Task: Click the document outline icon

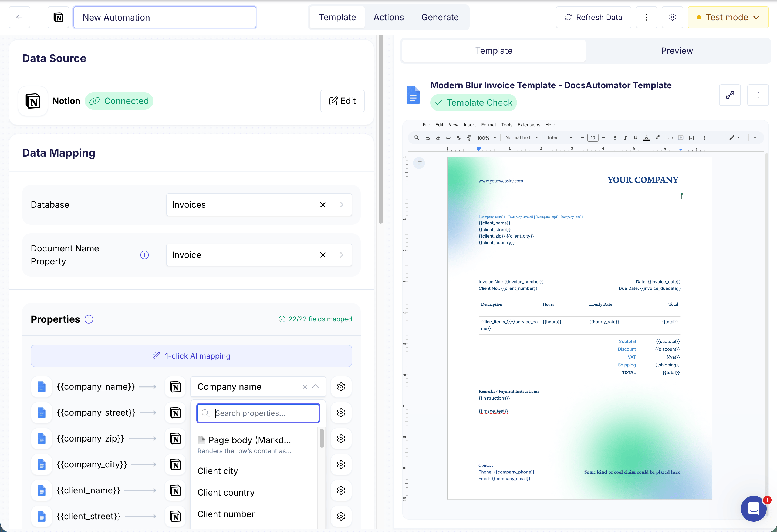Action: click(x=419, y=163)
